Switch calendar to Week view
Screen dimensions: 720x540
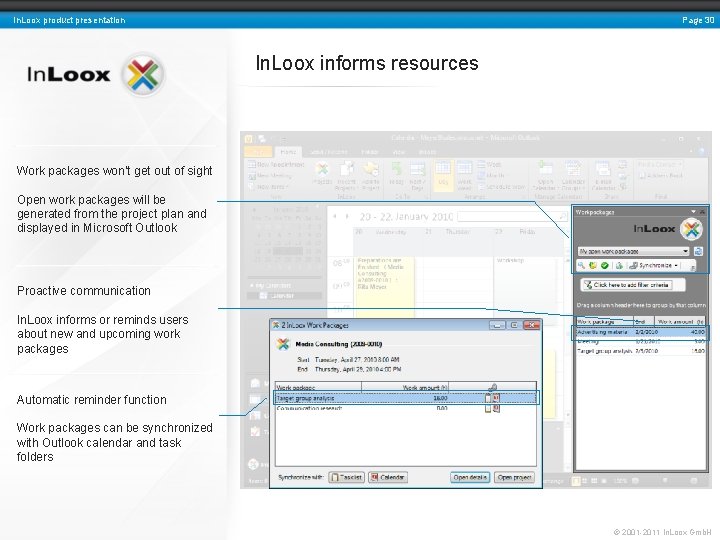coord(489,164)
